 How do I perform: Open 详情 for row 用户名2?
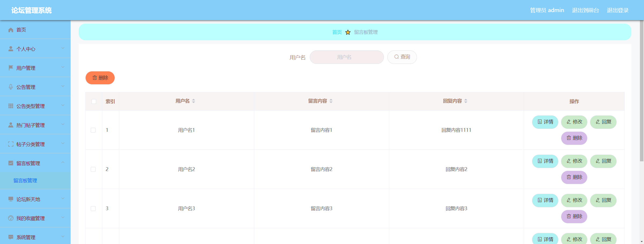[x=545, y=161]
